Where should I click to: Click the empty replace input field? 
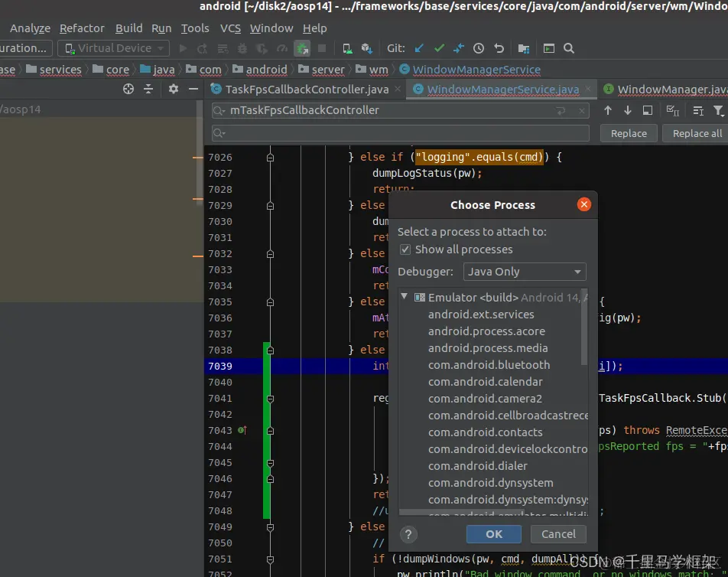pyautogui.click(x=400, y=133)
